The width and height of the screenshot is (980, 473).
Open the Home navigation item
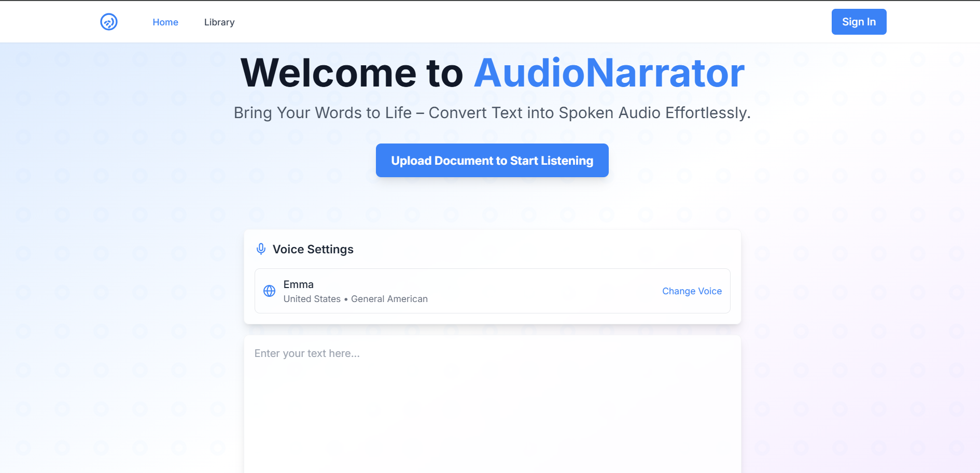165,22
